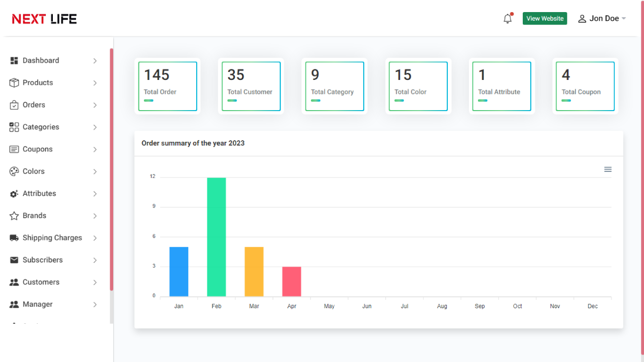Expand the Subscribers menu chevron
This screenshot has width=644, height=362.
(x=95, y=260)
